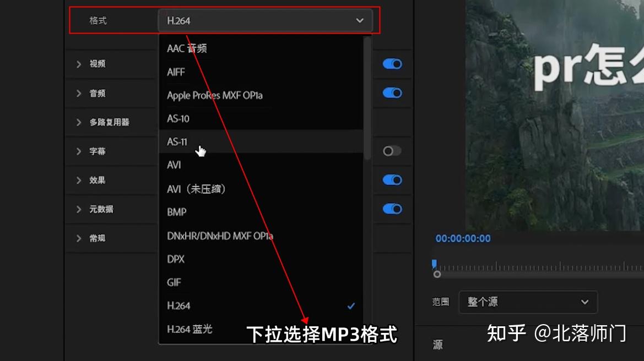Select the checked H.264 entry
The height and width of the screenshot is (361, 644).
[x=178, y=305]
